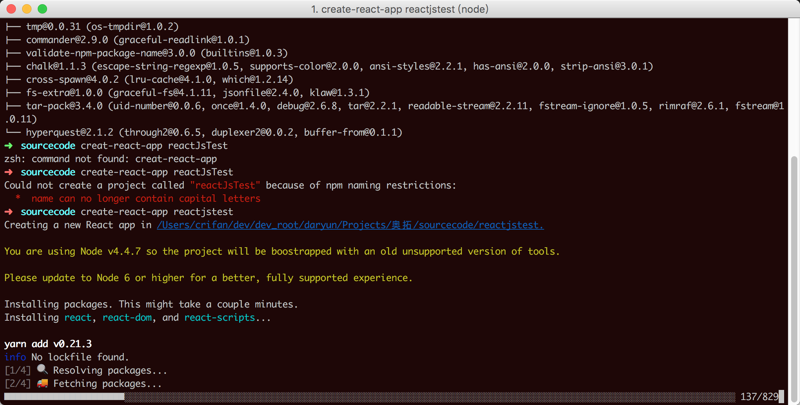Click the red asterisk before the naming error

[x=18, y=198]
